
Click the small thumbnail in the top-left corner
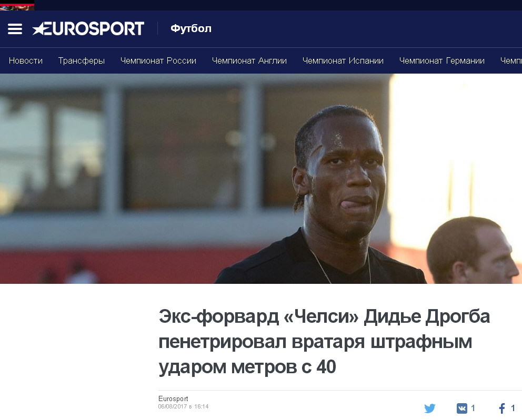pos(17,7)
